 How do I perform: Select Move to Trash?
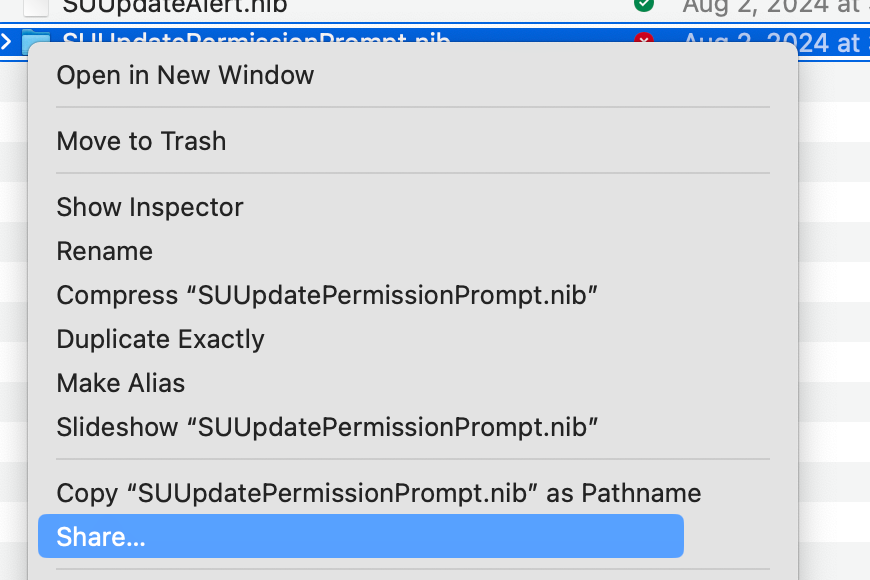point(141,141)
